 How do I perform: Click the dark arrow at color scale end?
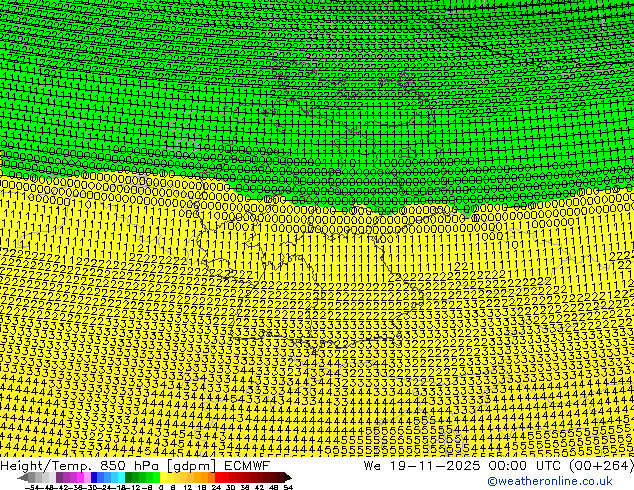coord(287,477)
